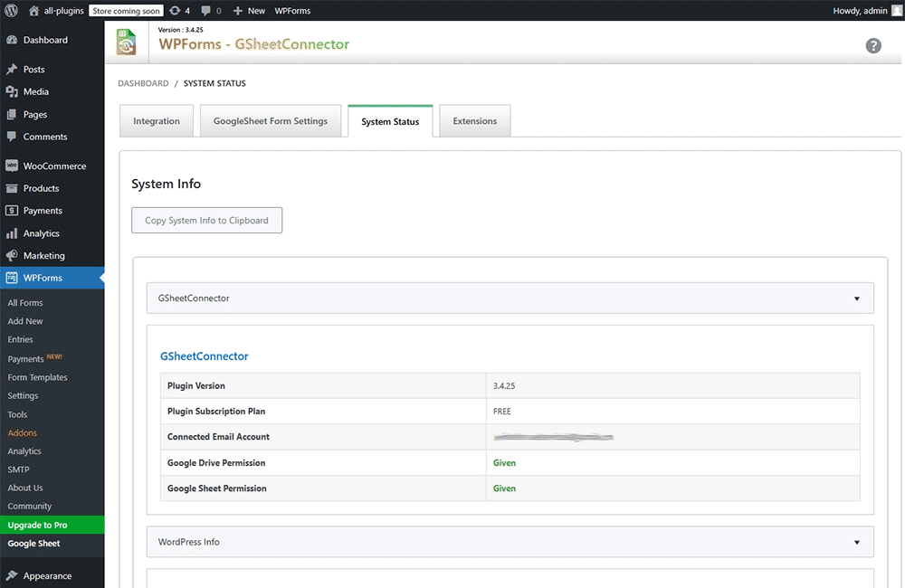The image size is (905, 588).
Task: Open SMTP submenu item
Action: click(18, 469)
